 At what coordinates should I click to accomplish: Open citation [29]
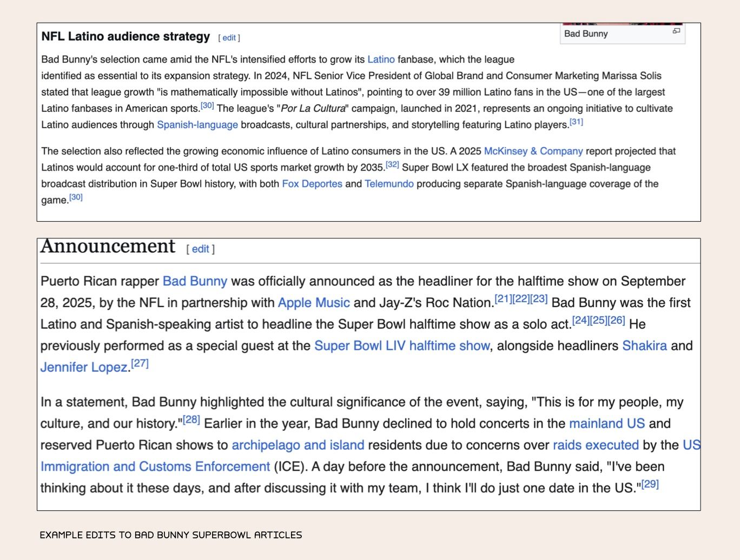pos(650,484)
